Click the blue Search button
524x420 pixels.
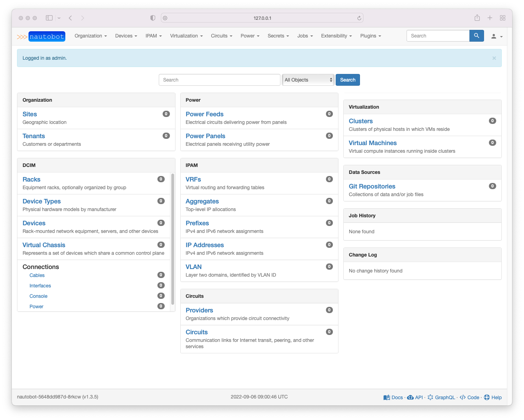point(347,79)
